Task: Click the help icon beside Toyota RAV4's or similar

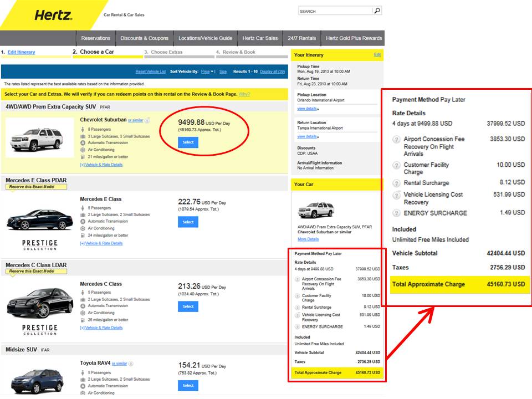Action: pos(131,364)
